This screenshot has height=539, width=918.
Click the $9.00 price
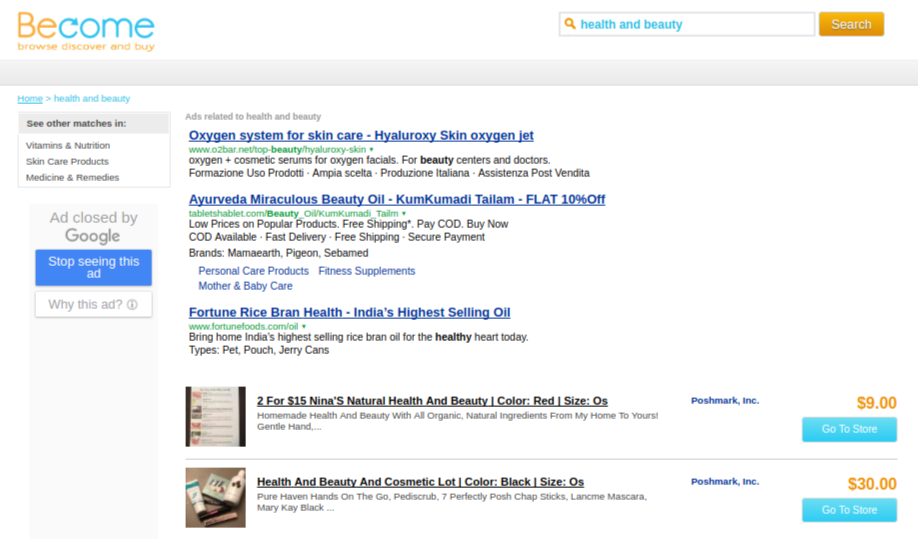click(876, 403)
